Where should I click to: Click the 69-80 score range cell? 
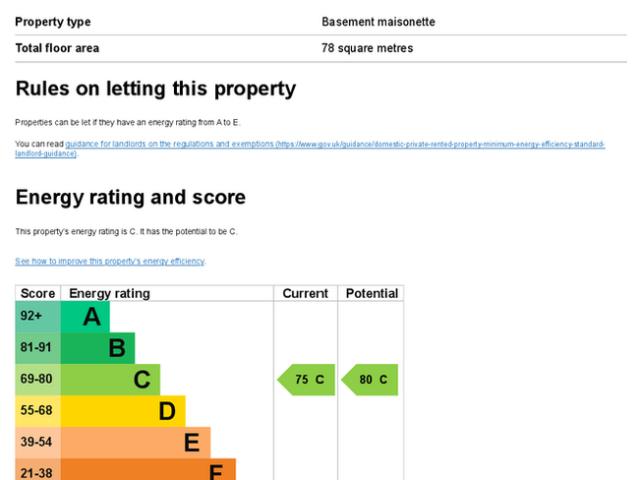pyautogui.click(x=38, y=380)
